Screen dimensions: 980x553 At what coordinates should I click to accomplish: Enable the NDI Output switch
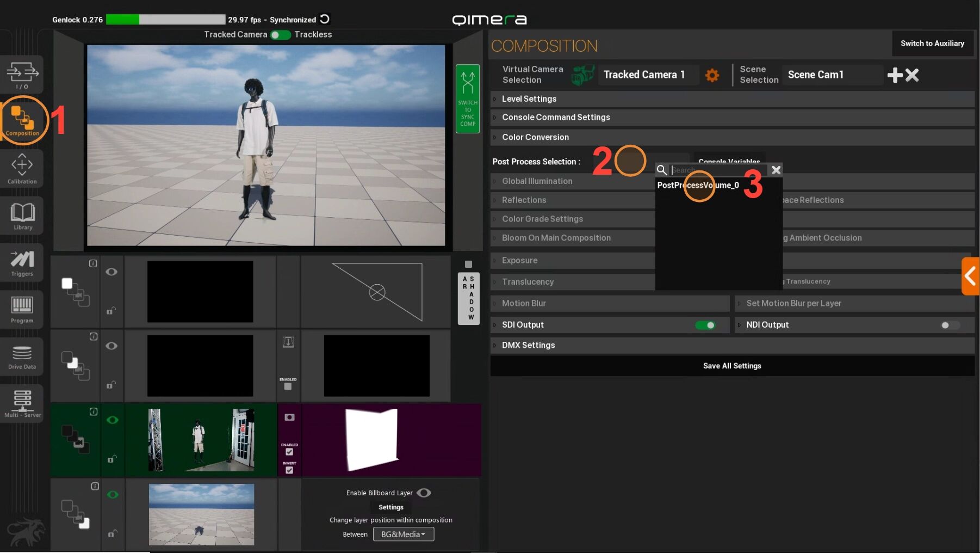[x=950, y=325]
